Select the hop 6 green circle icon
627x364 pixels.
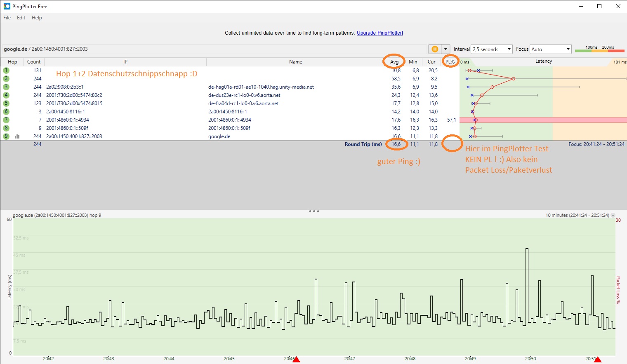pyautogui.click(x=6, y=112)
